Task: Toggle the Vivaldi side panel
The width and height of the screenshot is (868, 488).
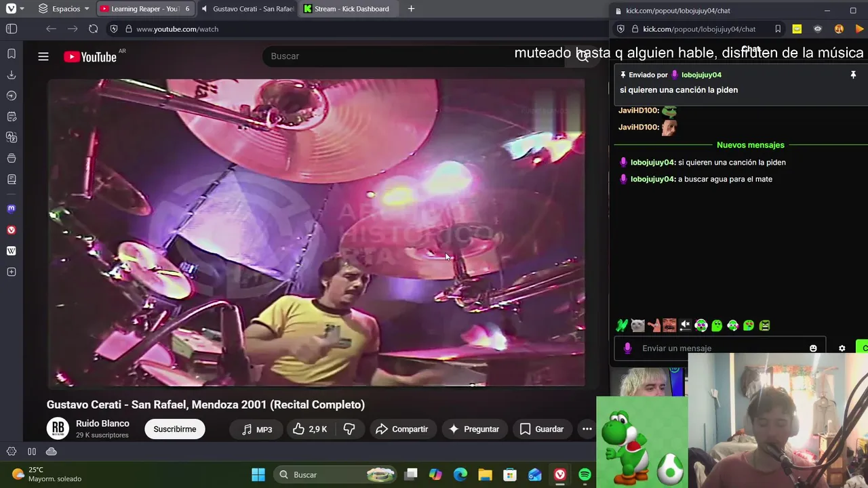Action: (12, 29)
